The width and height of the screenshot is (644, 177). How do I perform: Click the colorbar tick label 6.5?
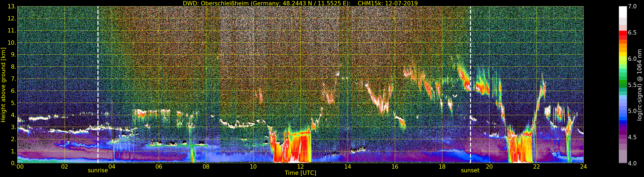[632, 33]
